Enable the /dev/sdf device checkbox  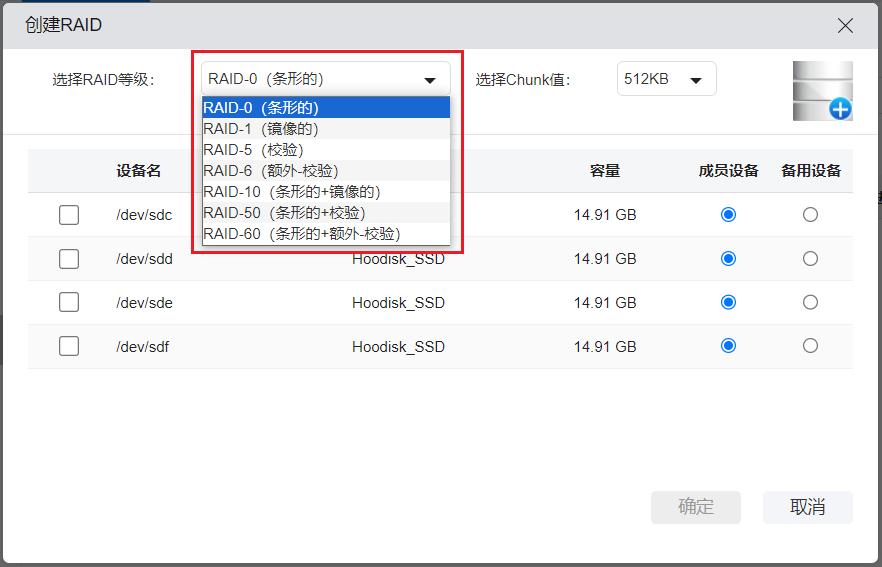[x=69, y=346]
